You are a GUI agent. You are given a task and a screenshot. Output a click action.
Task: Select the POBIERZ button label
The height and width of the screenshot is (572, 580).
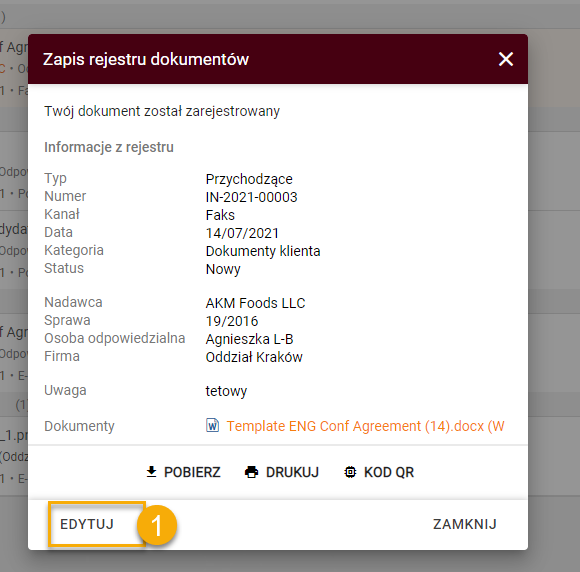(x=192, y=472)
